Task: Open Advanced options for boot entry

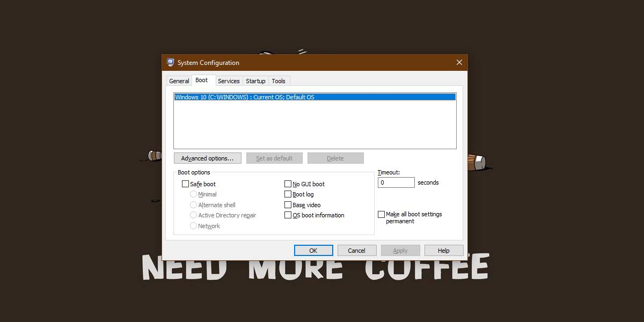Action: coord(207,158)
